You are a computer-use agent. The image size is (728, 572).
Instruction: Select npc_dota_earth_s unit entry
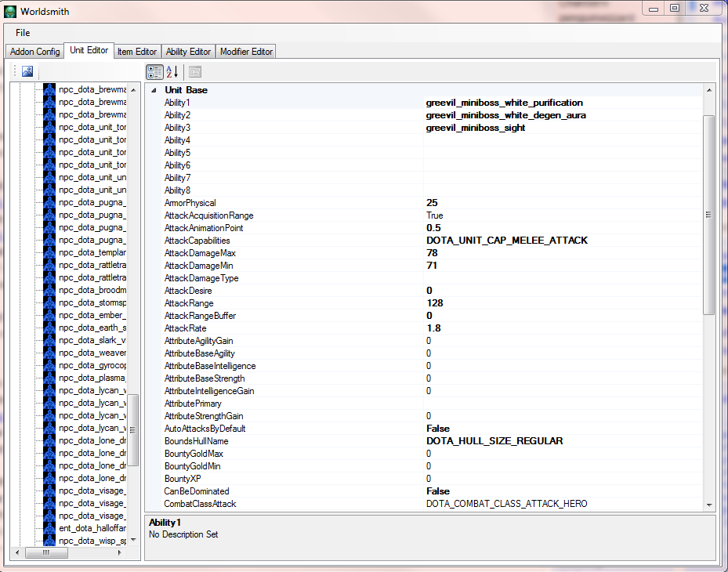tap(92, 328)
